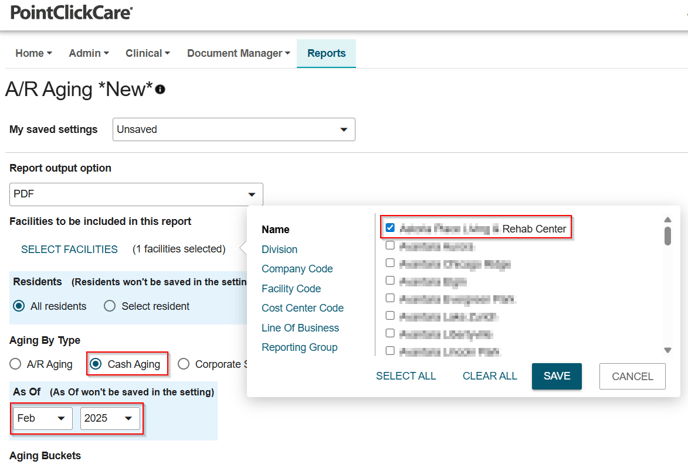This screenshot has height=468, width=688.
Task: Select the All residents radio button
Action: [x=19, y=306]
